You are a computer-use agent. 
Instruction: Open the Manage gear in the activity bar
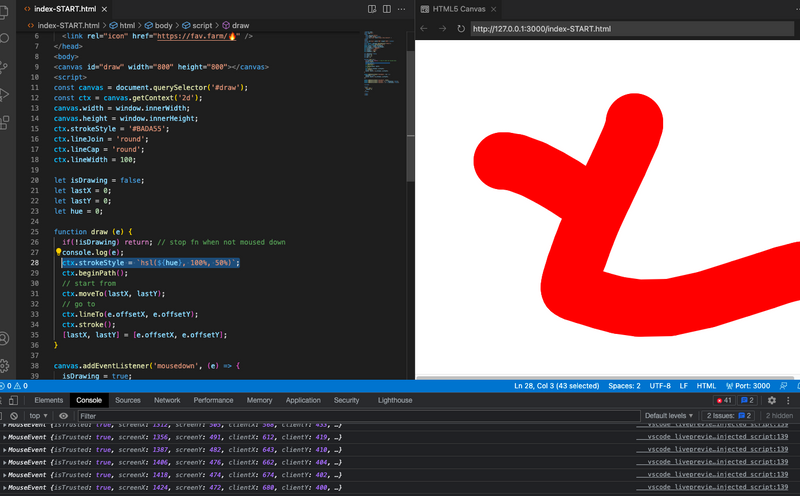point(5,366)
